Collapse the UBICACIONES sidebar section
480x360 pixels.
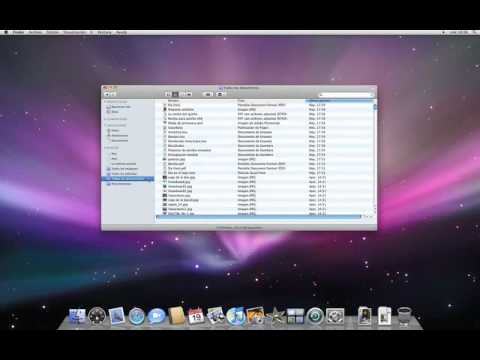tap(115, 125)
